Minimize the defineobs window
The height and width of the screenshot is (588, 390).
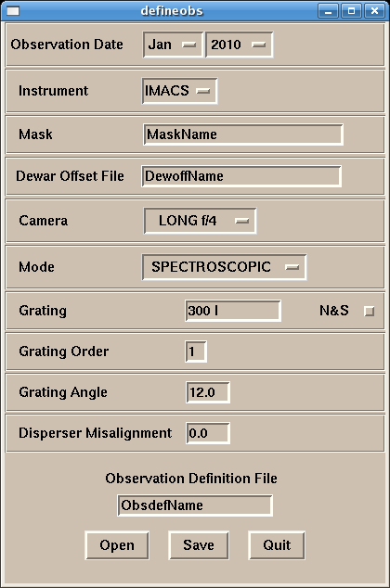328,11
